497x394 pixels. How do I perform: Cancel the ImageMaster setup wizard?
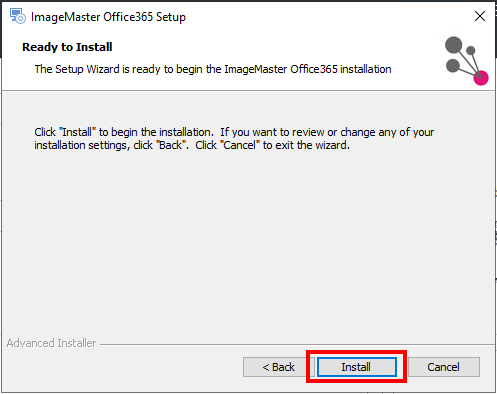[444, 367]
